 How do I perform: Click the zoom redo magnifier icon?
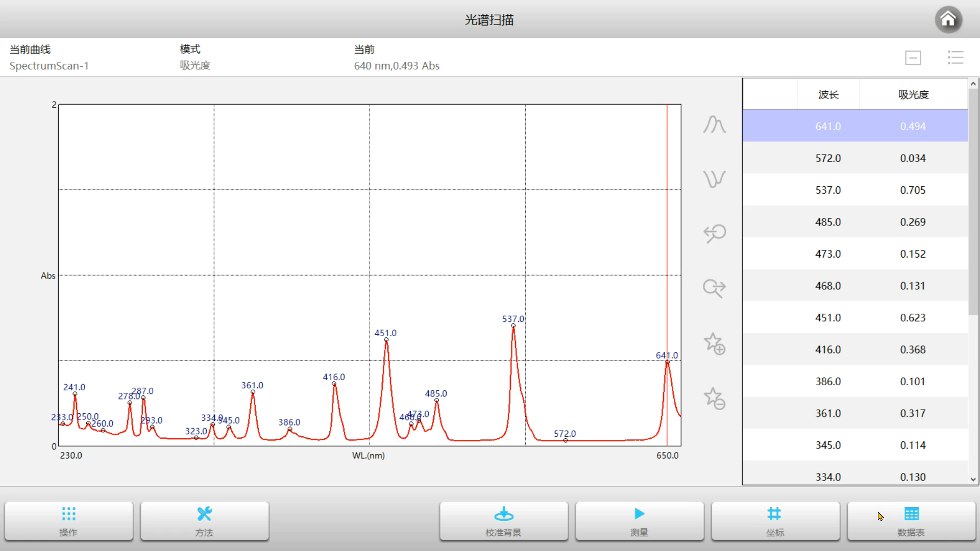tap(714, 288)
